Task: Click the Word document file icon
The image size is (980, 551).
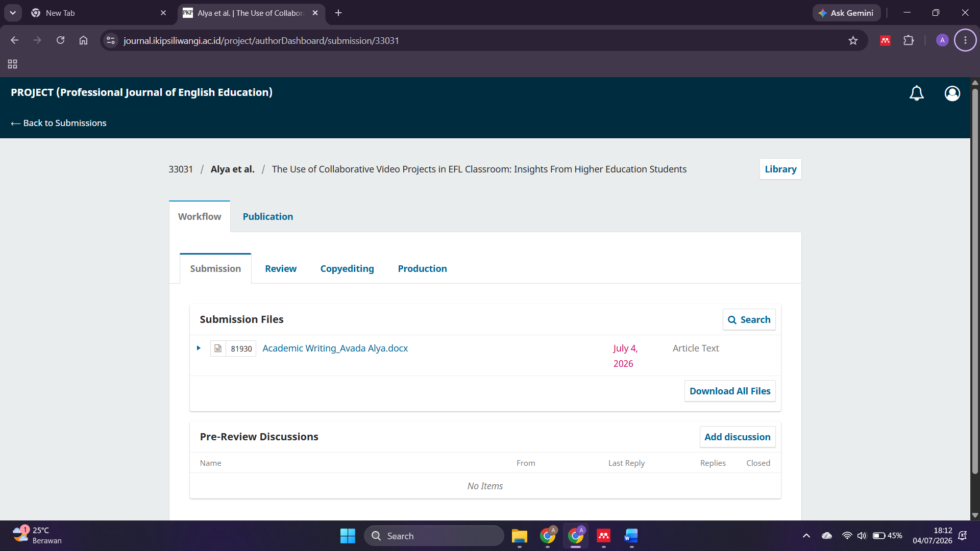Action: pyautogui.click(x=218, y=348)
